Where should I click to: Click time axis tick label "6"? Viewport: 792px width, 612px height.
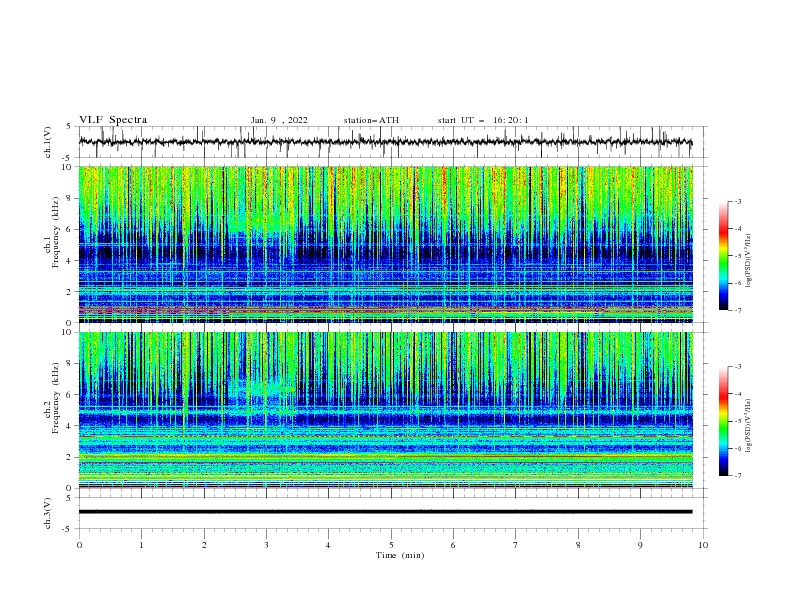click(453, 545)
